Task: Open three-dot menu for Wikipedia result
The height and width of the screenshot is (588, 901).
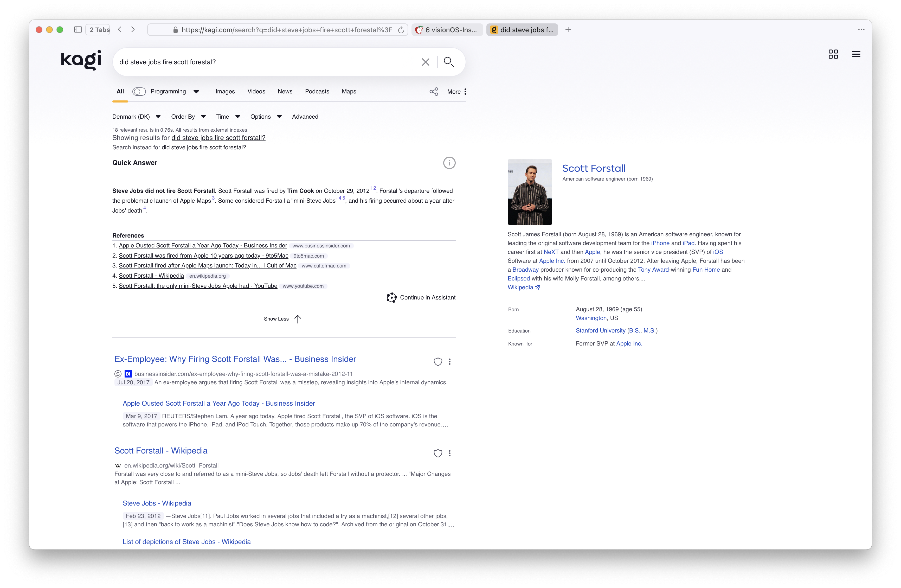Action: point(450,453)
